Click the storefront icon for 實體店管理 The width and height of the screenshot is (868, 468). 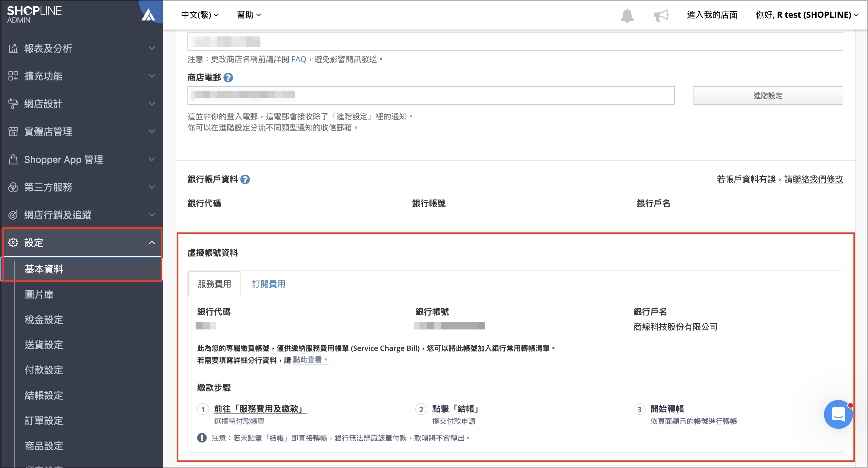point(13,131)
